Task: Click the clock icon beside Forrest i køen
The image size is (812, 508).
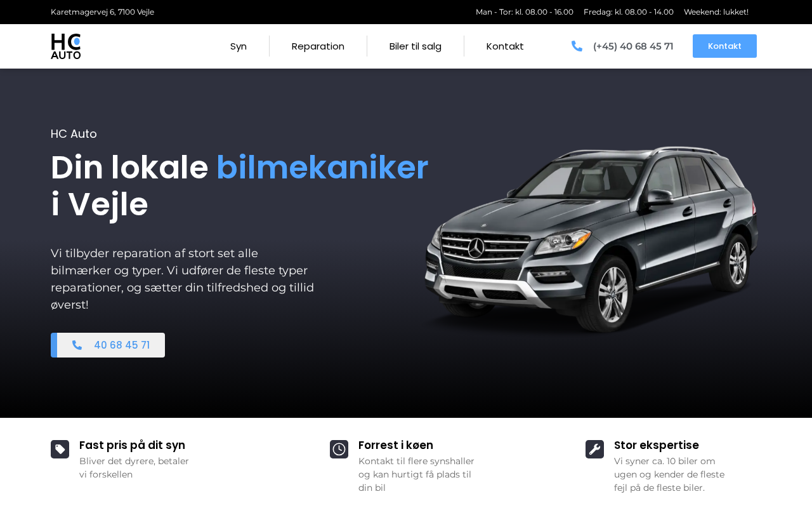Action: click(x=339, y=449)
